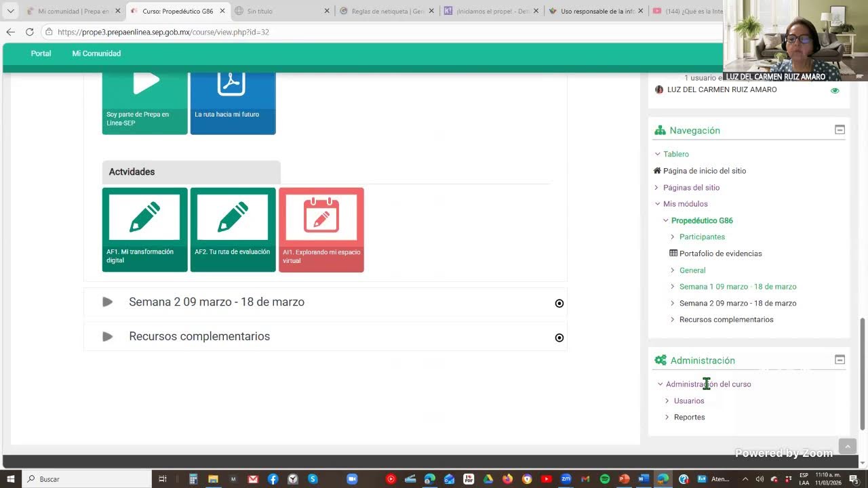Viewport: 868px width, 488px height.
Task: Open AI1. Explorando mi espacio virtual activity
Action: [321, 230]
